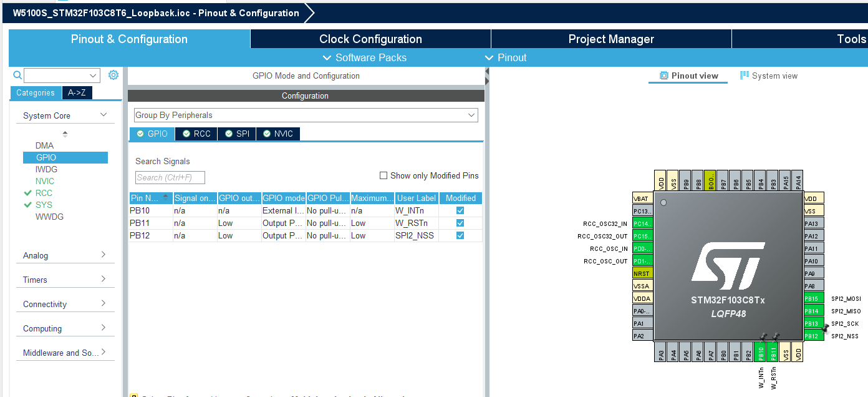This screenshot has width=868, height=397.
Task: Select pin PA9 on the chip
Action: 814,273
